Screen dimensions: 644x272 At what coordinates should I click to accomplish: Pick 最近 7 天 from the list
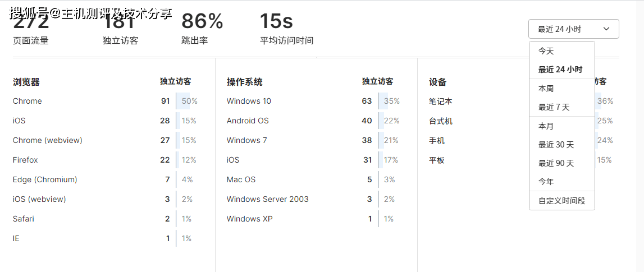[x=554, y=107]
